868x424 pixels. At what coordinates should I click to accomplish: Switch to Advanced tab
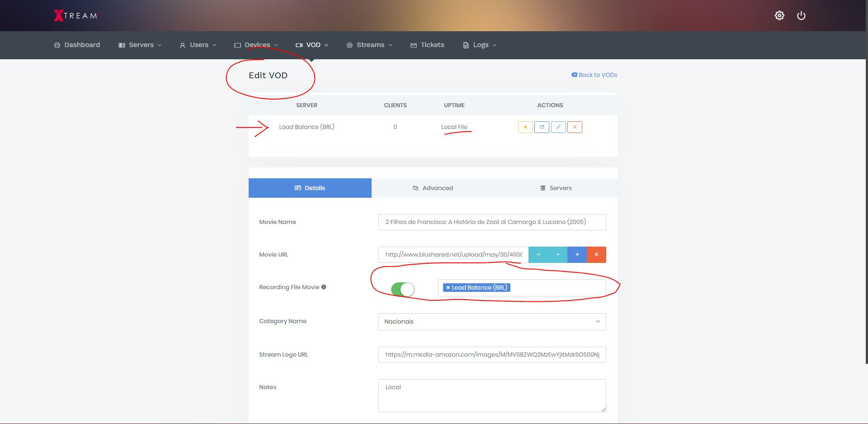433,188
